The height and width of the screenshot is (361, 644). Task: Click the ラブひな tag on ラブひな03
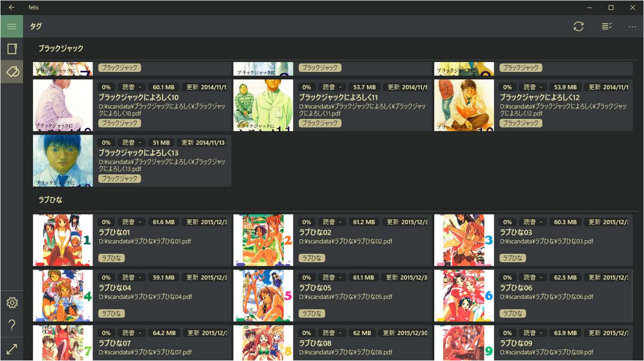coord(513,258)
